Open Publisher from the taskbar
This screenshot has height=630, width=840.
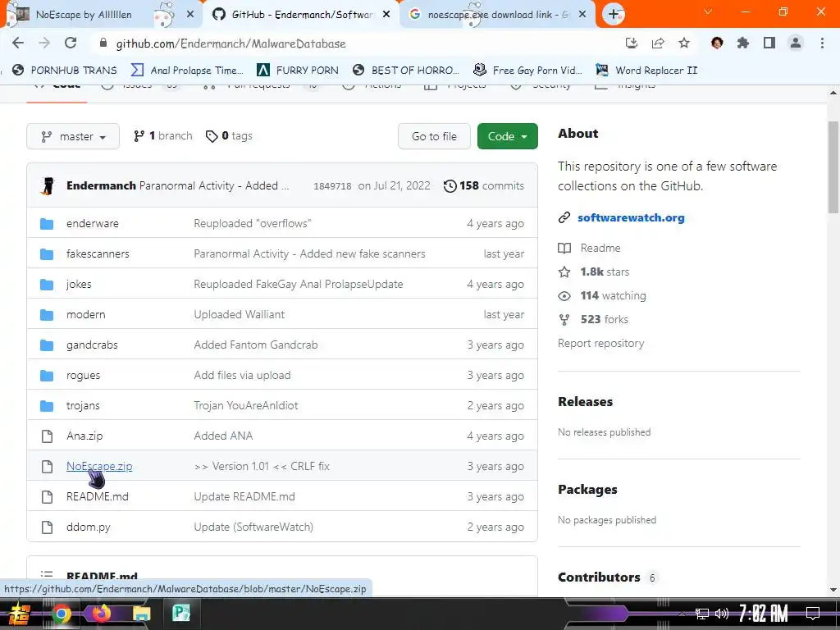click(x=181, y=614)
